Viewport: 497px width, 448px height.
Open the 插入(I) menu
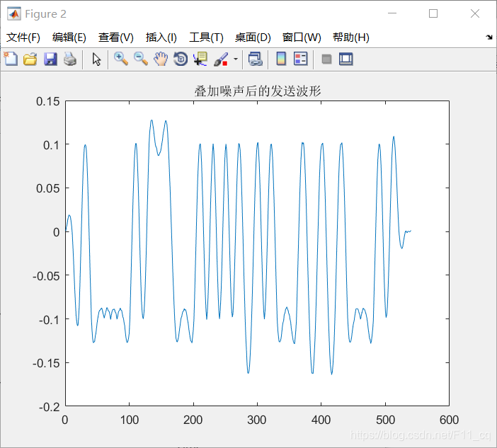(x=161, y=38)
